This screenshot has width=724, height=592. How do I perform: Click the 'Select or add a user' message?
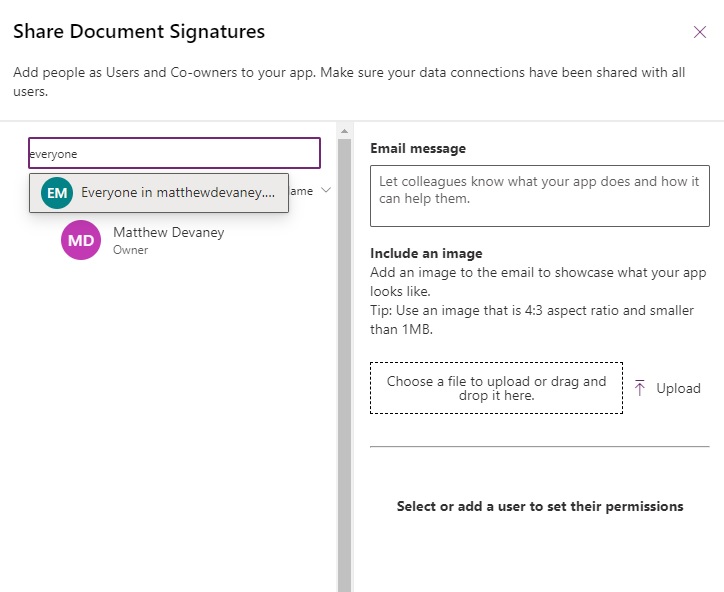(540, 506)
